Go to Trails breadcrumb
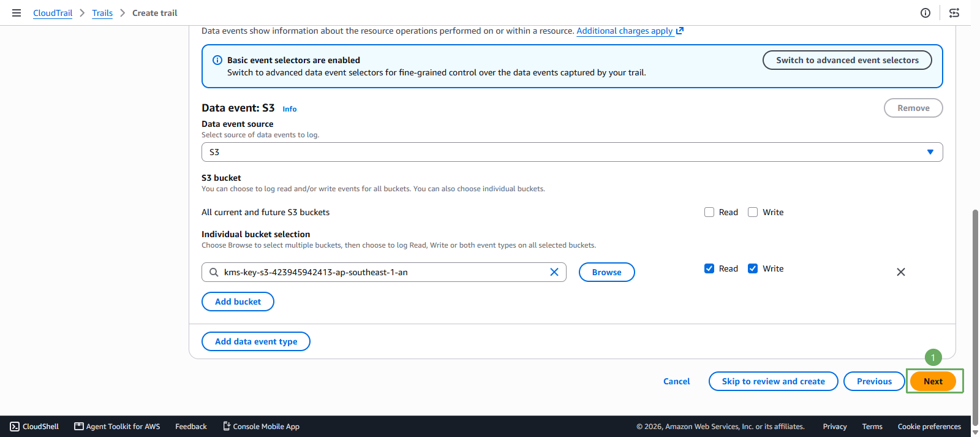 coord(102,13)
